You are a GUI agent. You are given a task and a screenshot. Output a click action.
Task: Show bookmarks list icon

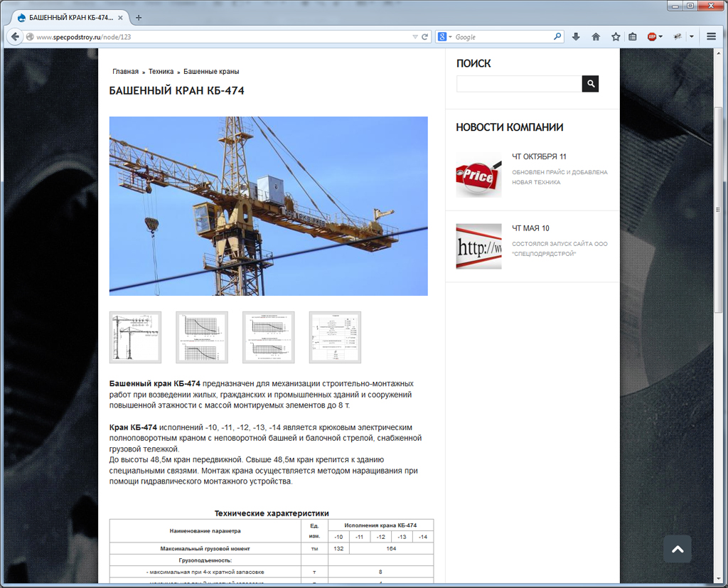[632, 37]
